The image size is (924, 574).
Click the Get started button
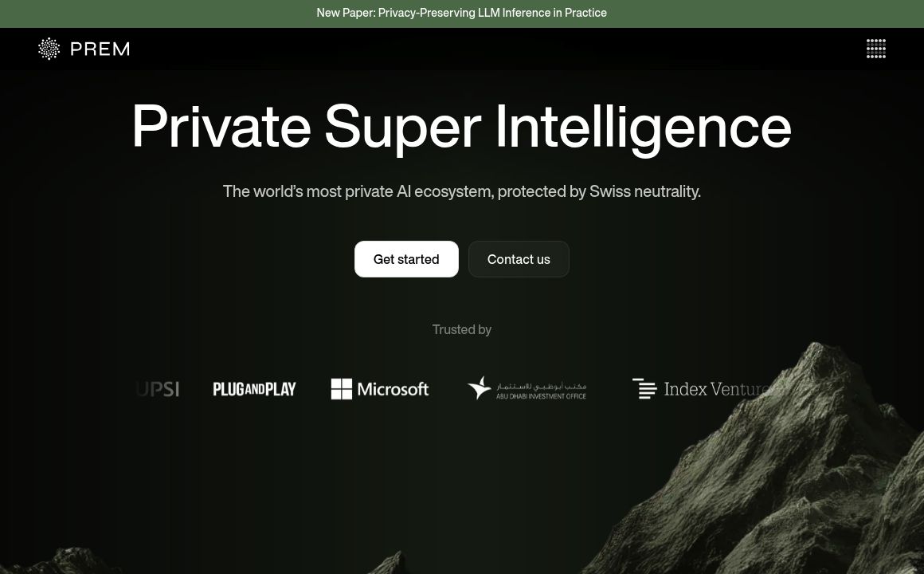tap(406, 259)
